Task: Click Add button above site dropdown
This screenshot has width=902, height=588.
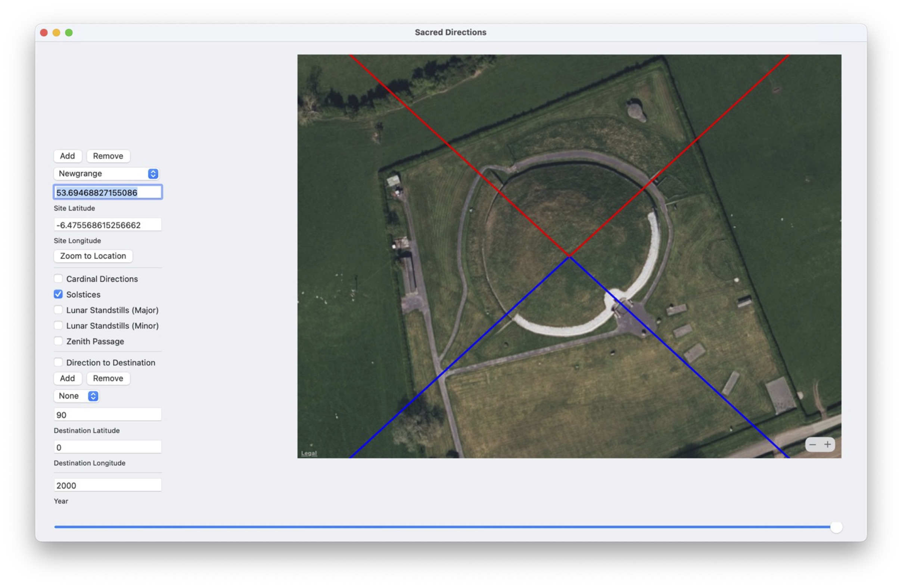Action: click(68, 156)
